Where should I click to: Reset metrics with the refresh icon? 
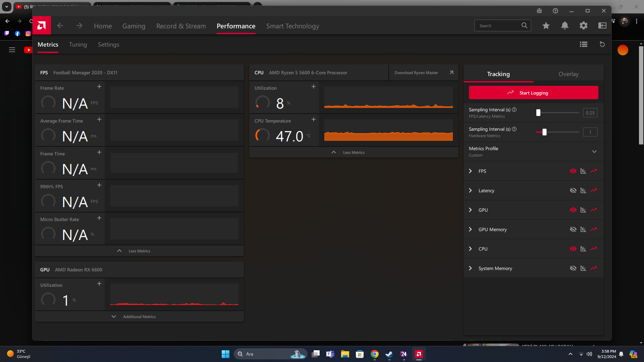pyautogui.click(x=602, y=44)
